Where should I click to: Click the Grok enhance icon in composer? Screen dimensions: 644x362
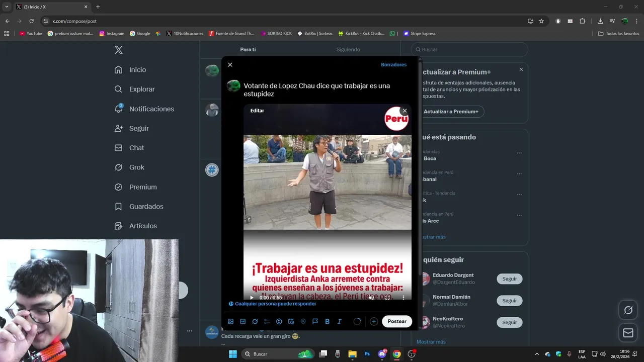(x=255, y=321)
